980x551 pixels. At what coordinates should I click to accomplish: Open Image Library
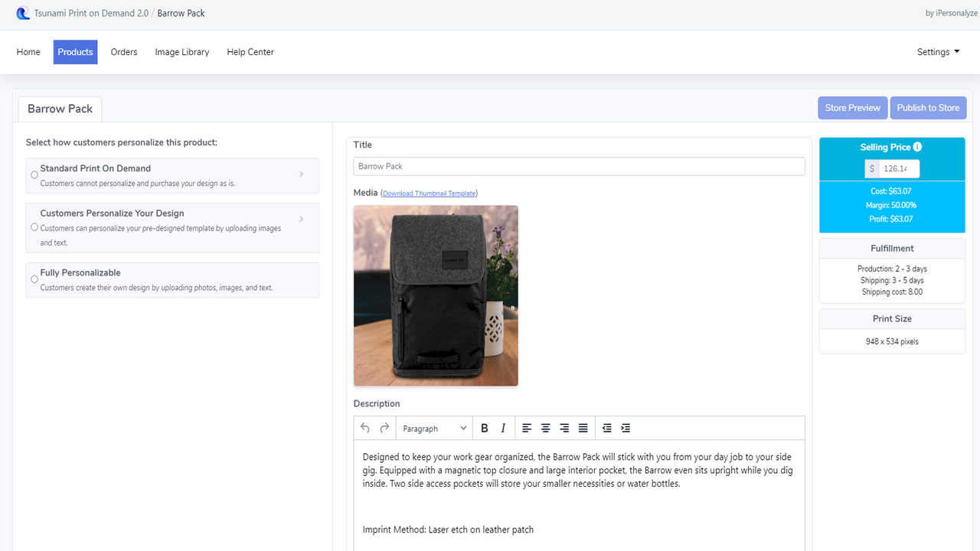point(182,52)
